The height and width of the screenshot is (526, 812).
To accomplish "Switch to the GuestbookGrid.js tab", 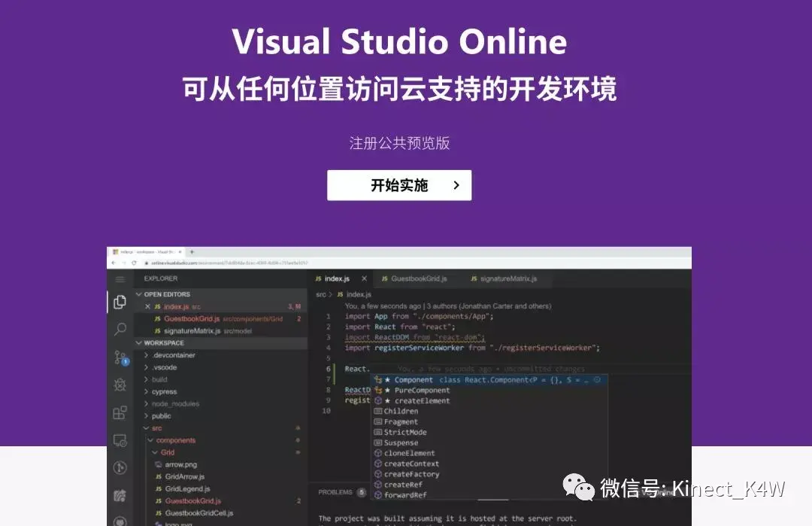I will click(418, 278).
